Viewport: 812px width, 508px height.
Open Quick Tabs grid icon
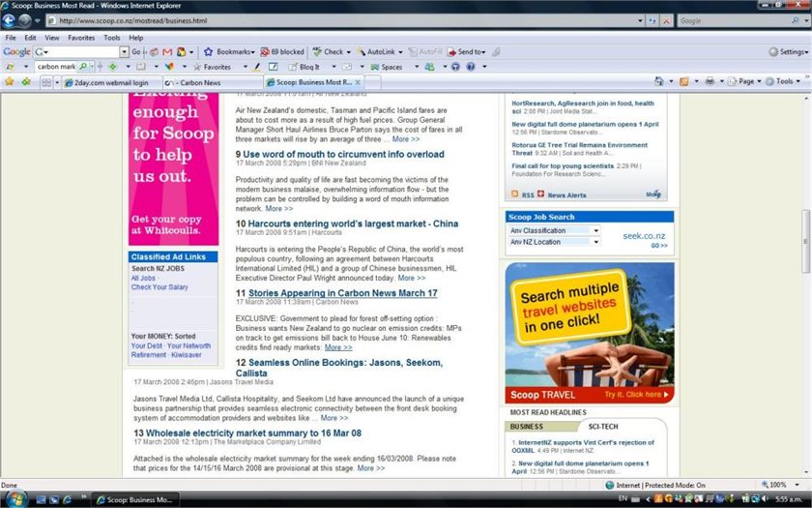(46, 82)
